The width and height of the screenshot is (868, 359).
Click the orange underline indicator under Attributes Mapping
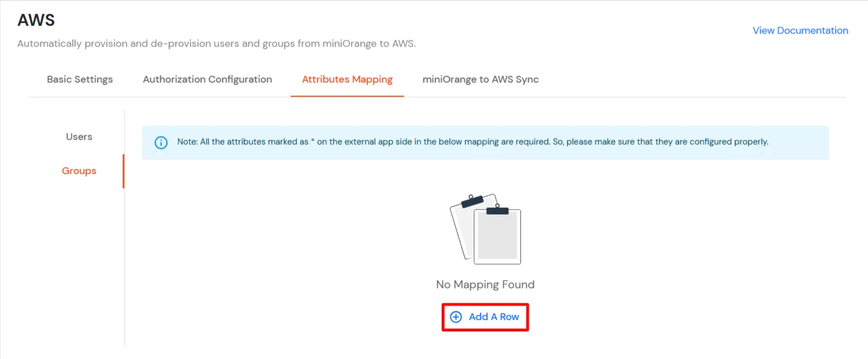(x=347, y=95)
